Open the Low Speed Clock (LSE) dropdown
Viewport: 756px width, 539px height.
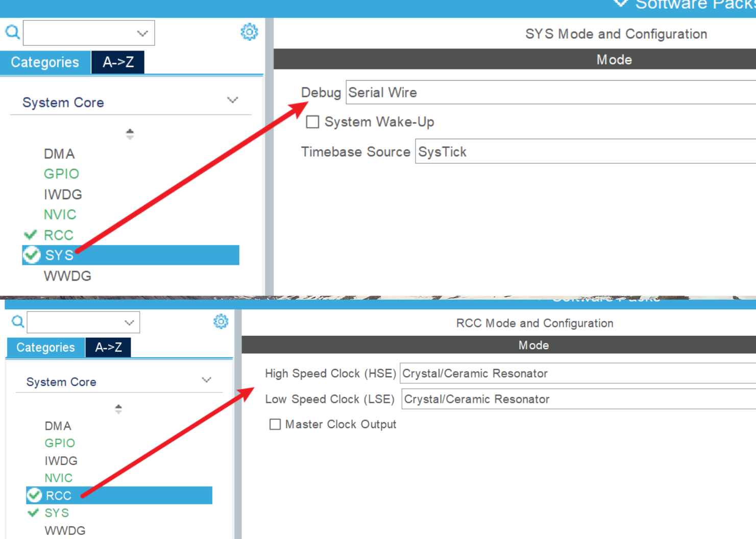[579, 399]
